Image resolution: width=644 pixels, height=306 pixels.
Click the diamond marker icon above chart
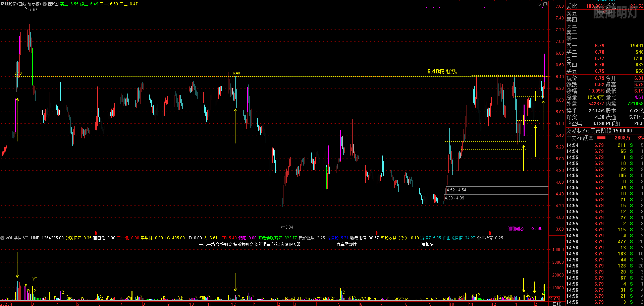click(539, 4)
